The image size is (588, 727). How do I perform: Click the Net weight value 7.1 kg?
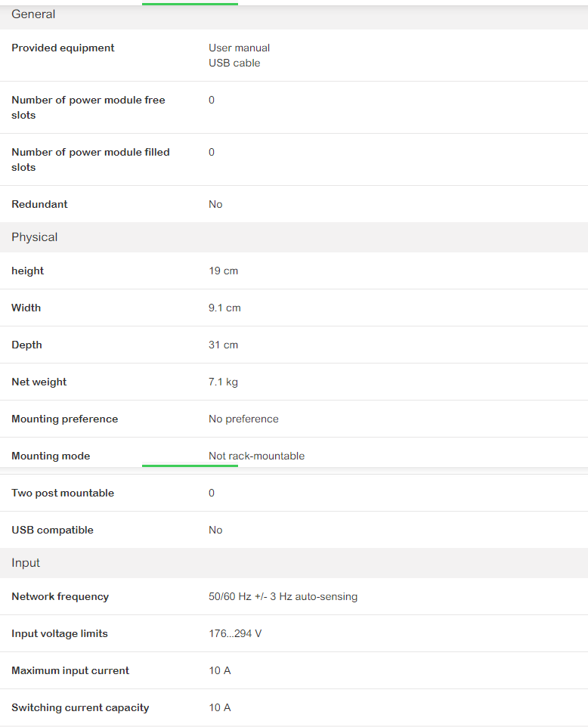coord(223,382)
